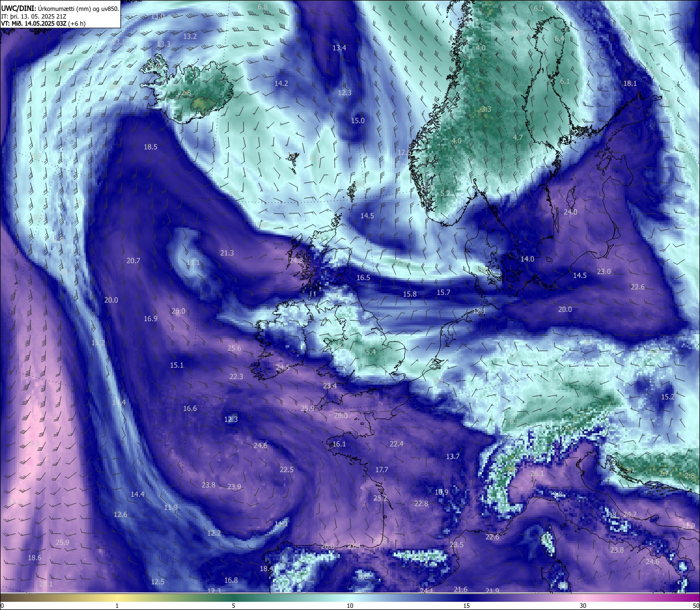Click the 13.2 value north of Iceland
The height and width of the screenshot is (610, 700).
pos(190,37)
